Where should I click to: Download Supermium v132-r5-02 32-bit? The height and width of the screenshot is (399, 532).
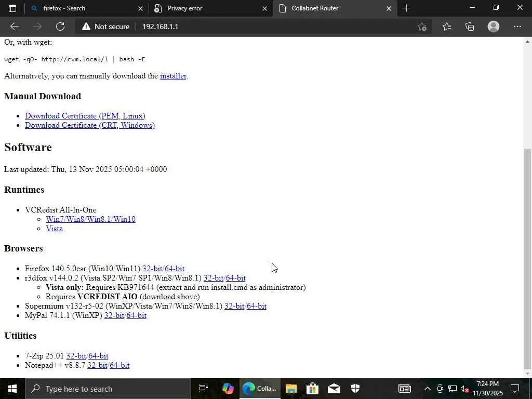(x=234, y=306)
